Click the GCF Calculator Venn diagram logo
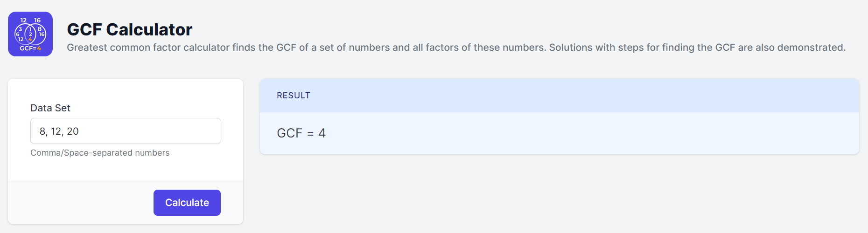 (x=30, y=34)
